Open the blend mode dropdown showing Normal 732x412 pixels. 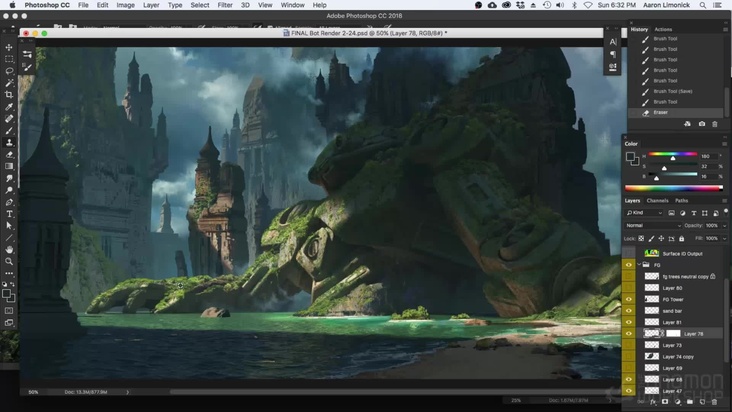[x=652, y=225]
